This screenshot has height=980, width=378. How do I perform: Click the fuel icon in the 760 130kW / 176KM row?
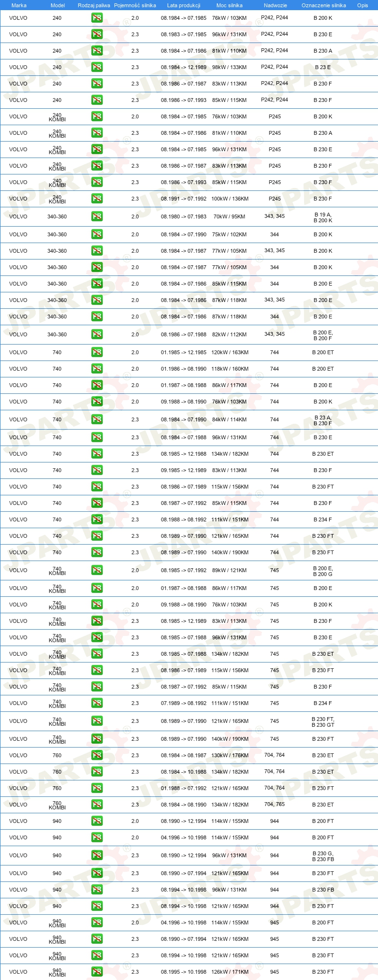[x=97, y=755]
